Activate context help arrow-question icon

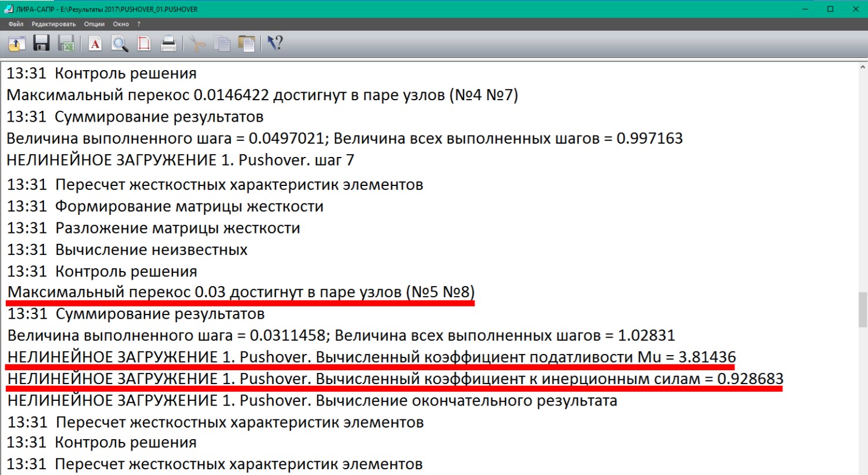pos(275,43)
